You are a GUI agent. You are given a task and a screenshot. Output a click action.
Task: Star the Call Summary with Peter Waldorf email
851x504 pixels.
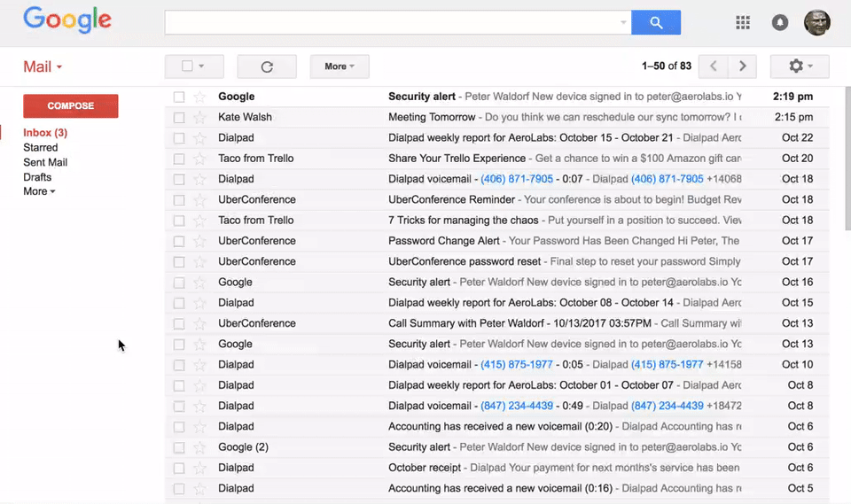coord(199,323)
